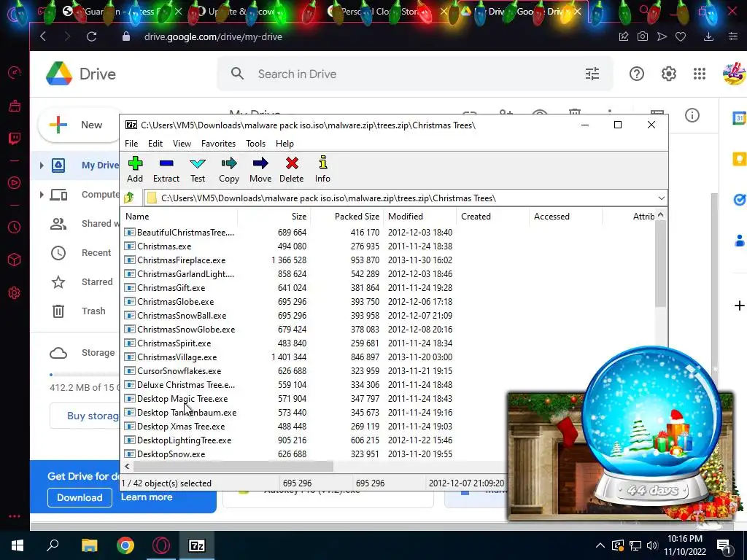Click the 7-Zip Add toolbar icon
The image size is (747, 560).
point(135,164)
